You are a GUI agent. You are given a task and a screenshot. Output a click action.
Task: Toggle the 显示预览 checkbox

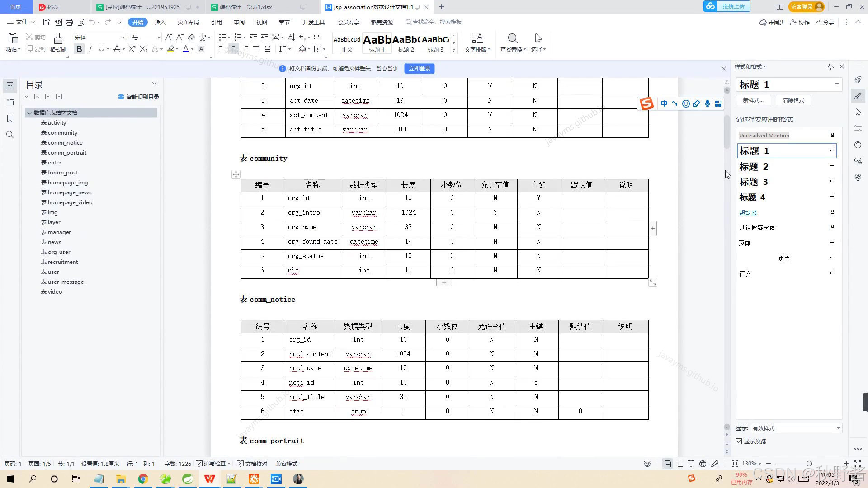[x=739, y=441]
